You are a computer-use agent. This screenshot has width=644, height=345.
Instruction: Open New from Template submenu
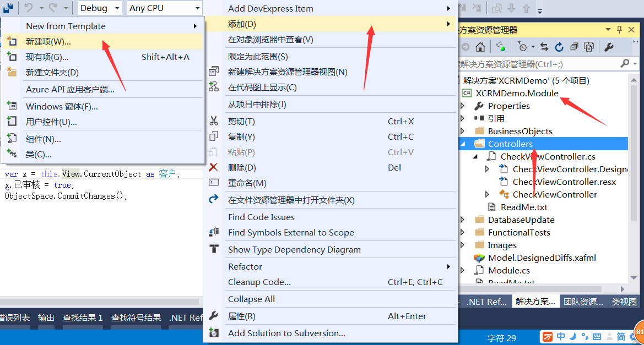tap(102, 26)
